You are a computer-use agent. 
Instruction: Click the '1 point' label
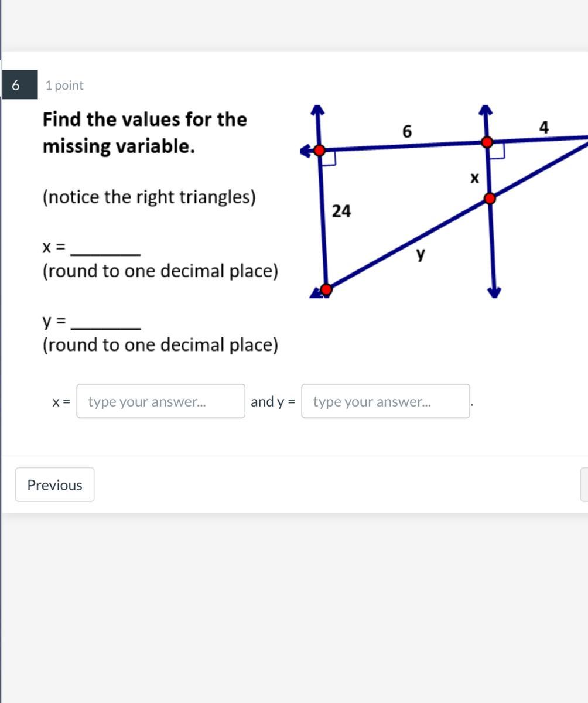(64, 86)
